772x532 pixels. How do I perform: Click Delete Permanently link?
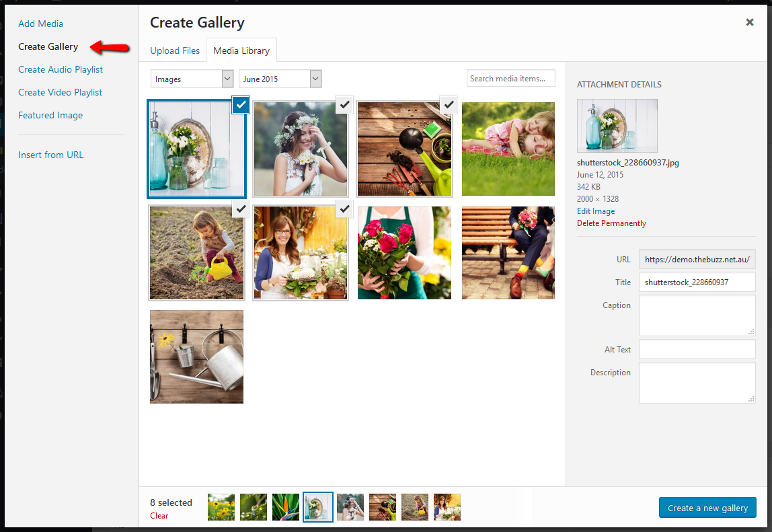(x=611, y=223)
